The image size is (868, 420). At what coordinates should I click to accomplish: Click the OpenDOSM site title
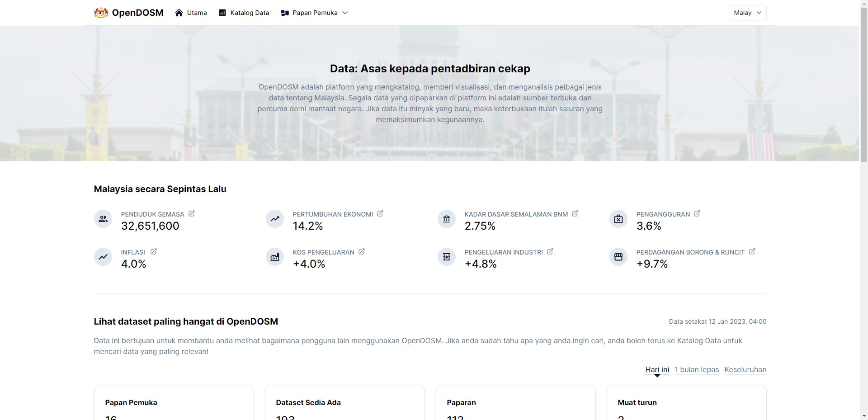click(138, 13)
